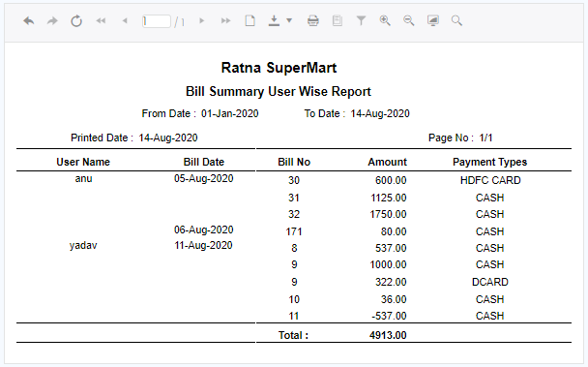The width and height of the screenshot is (588, 367).
Task: Click bill number 30
Action: coord(294,180)
